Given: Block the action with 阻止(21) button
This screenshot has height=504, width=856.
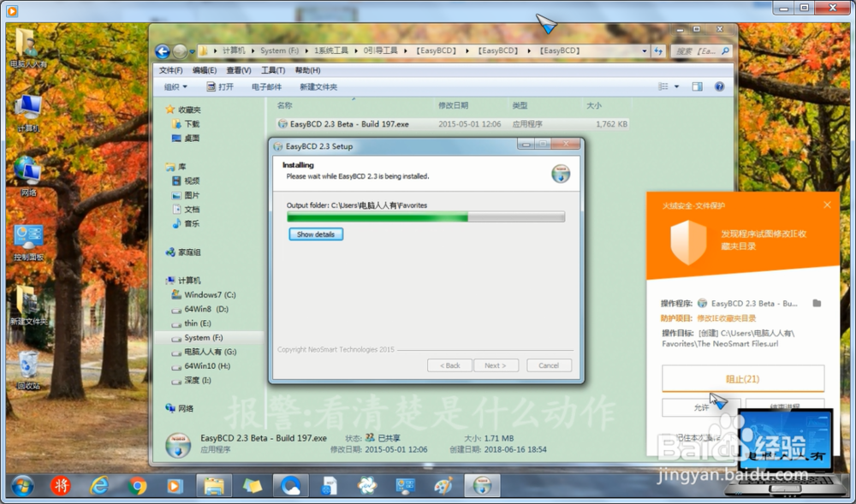Looking at the screenshot, I should (742, 378).
